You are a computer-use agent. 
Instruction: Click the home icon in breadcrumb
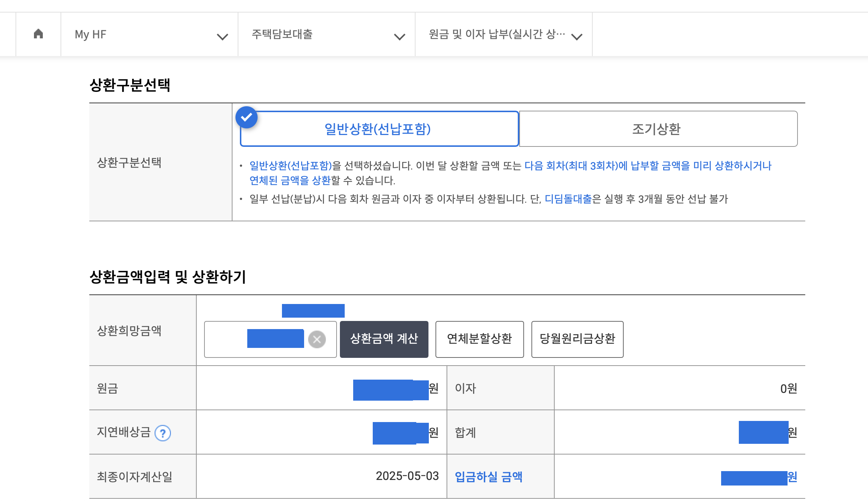[38, 34]
